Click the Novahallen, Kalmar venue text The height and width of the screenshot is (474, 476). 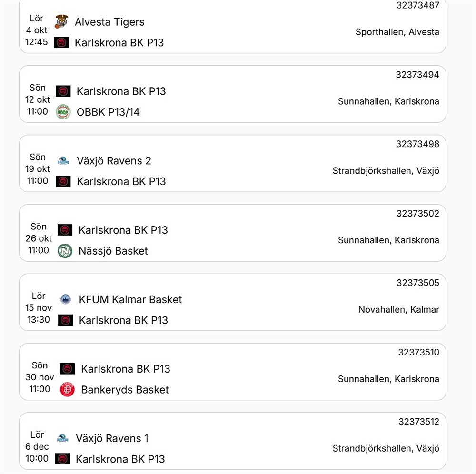pos(398,310)
